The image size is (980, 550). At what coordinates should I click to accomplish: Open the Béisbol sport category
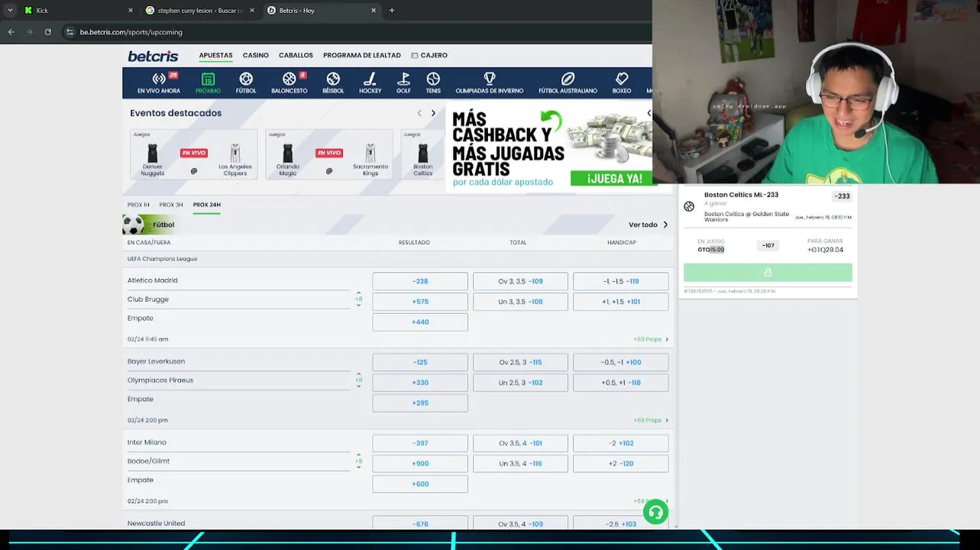point(333,83)
